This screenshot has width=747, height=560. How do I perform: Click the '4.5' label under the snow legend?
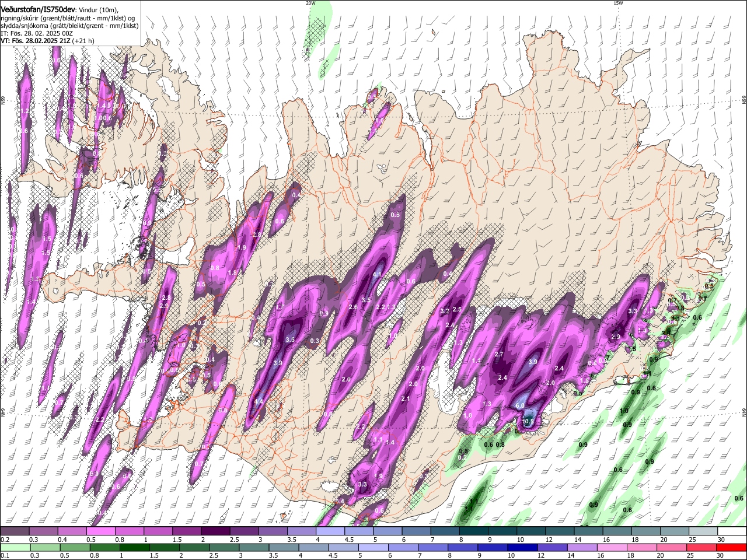tap(349, 540)
